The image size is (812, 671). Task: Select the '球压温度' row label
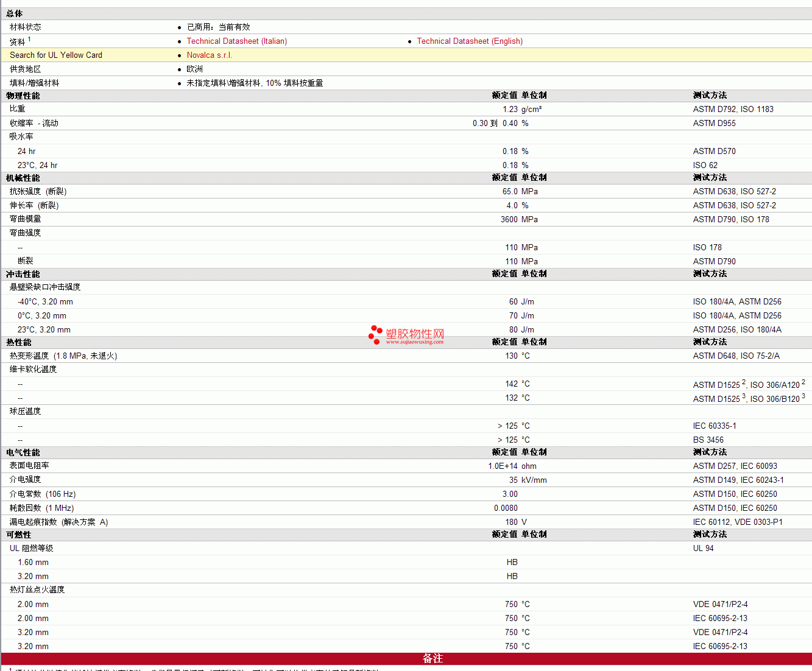point(26,412)
